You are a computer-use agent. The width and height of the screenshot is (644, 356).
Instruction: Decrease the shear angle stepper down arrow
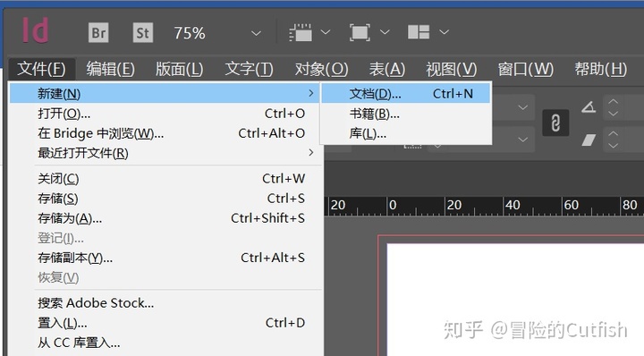pyautogui.click(x=614, y=146)
